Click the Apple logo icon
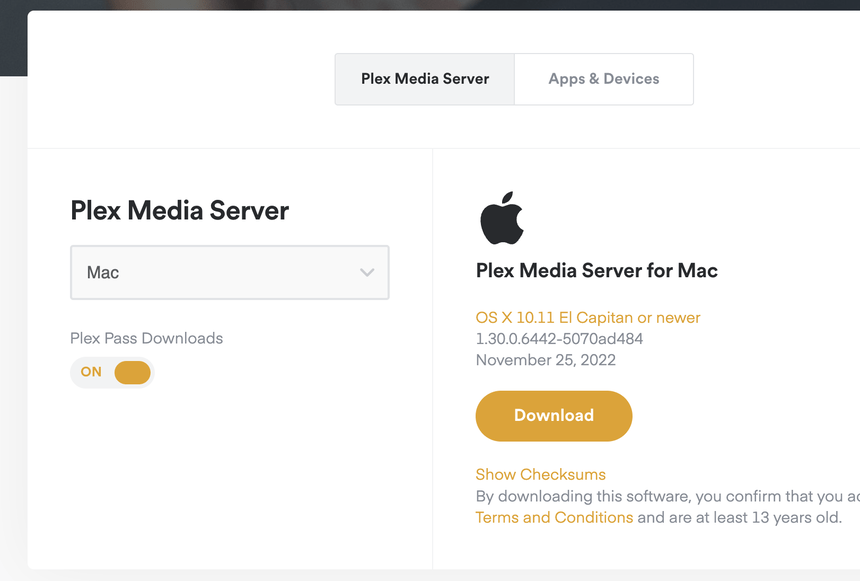 [501, 219]
